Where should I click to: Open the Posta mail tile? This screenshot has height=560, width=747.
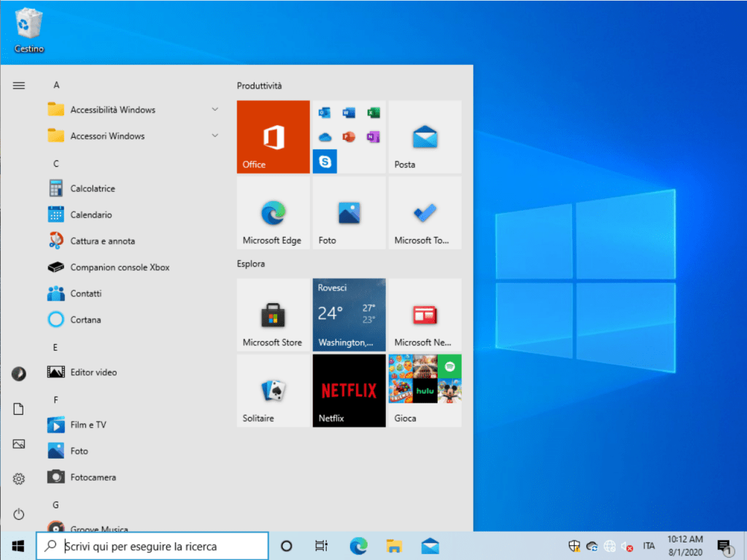click(x=425, y=136)
